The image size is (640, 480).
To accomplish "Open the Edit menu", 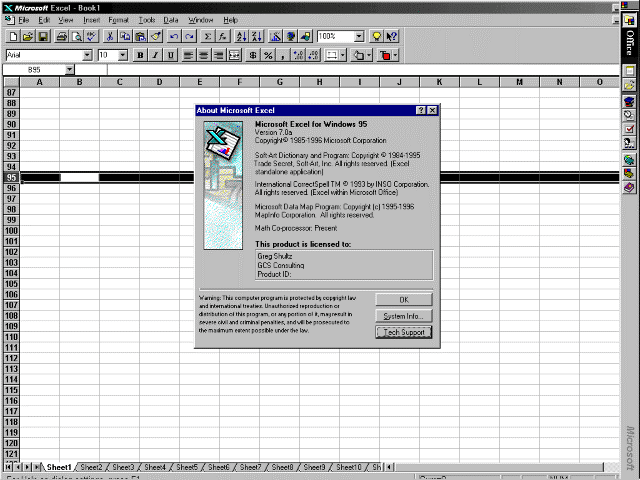I will 44,20.
